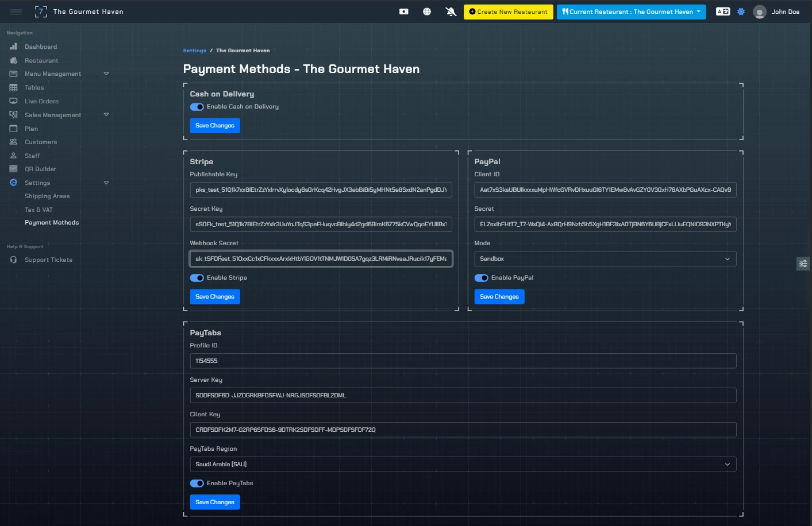Screen dimensions: 812x526
Task: Click the Staff person icon
Action: tap(13, 156)
